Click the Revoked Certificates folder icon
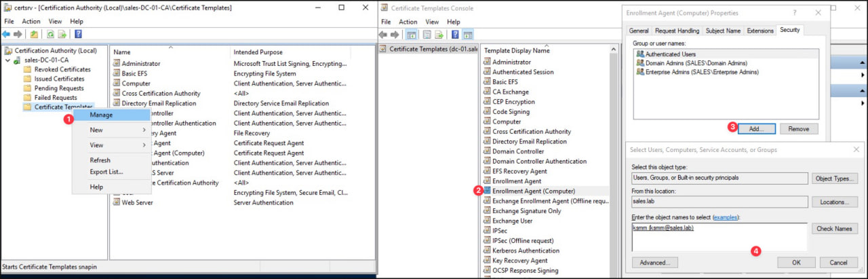 27,69
